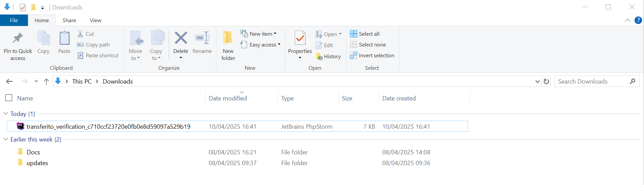Click the History icon
Screen dimensions: 644x185
click(319, 57)
